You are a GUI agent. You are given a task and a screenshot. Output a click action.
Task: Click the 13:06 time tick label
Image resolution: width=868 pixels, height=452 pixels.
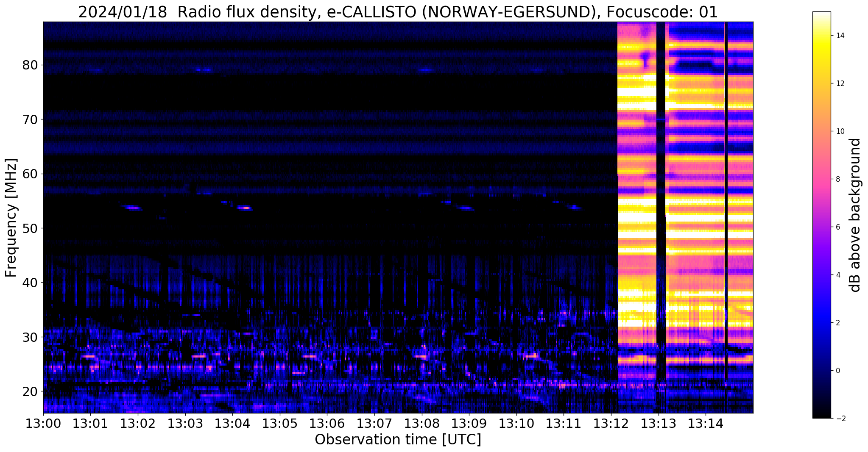click(327, 423)
